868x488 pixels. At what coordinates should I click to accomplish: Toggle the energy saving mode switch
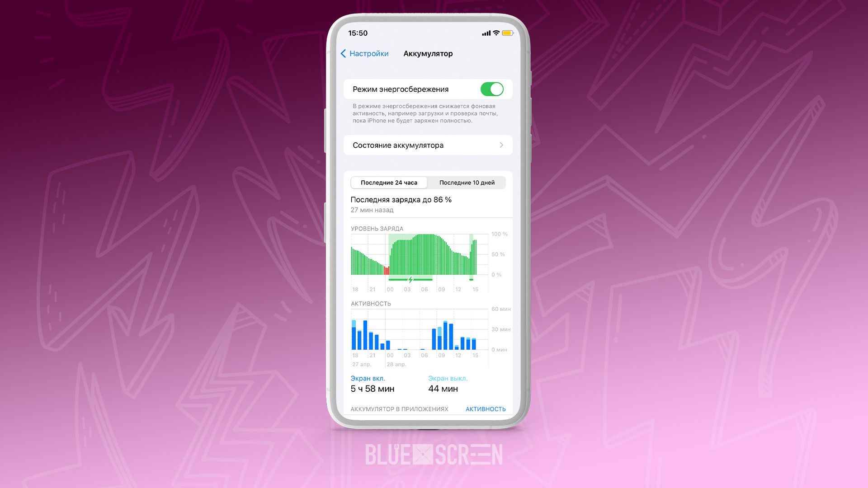click(x=492, y=89)
